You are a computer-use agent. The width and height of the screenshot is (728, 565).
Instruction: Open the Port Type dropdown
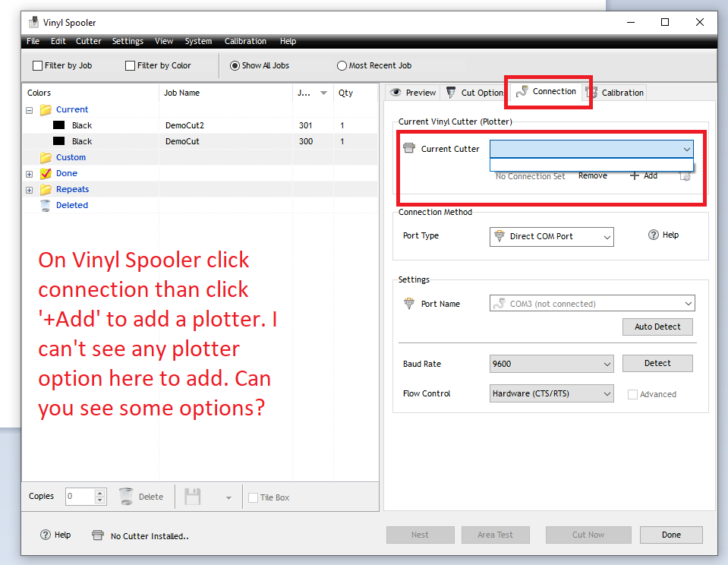coord(552,236)
